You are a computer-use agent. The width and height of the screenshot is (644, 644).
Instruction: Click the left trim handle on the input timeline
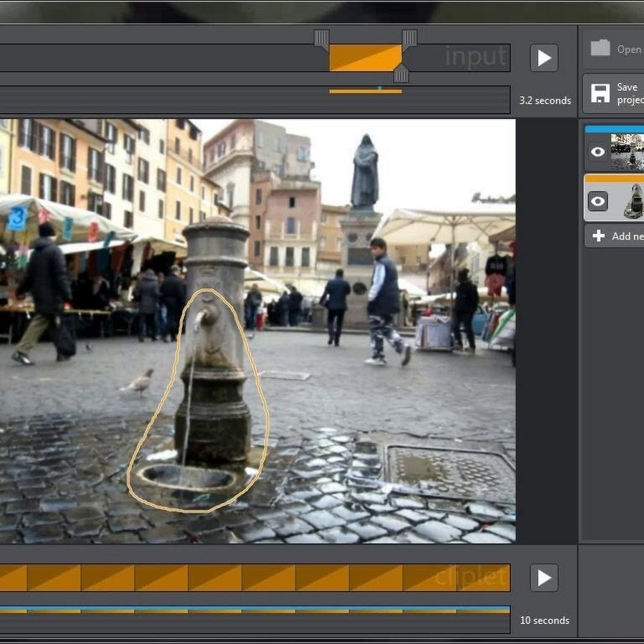pos(321,38)
